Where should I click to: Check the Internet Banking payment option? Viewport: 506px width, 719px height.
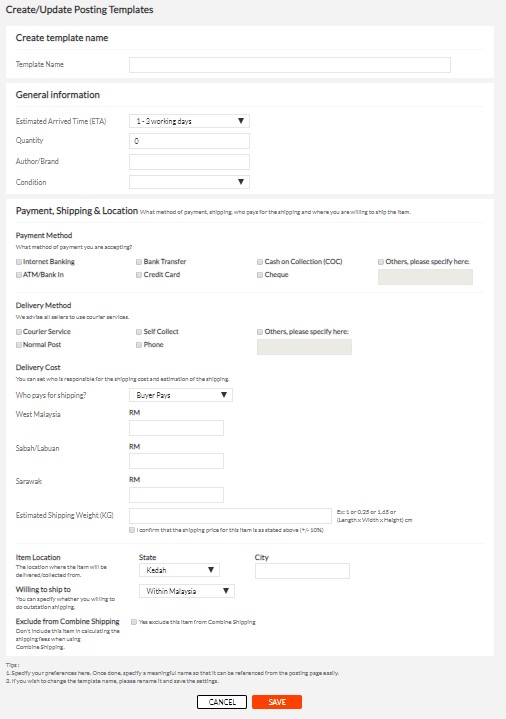19,262
